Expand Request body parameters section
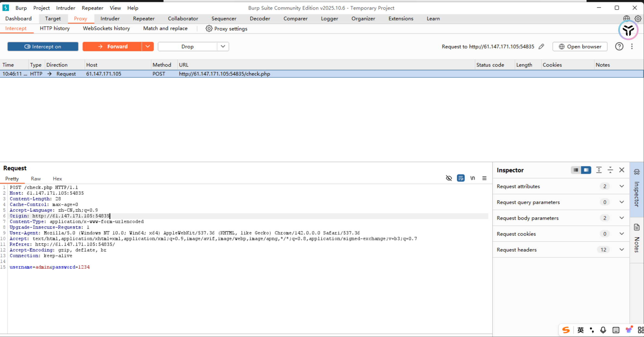The image size is (644, 337). [x=621, y=218]
